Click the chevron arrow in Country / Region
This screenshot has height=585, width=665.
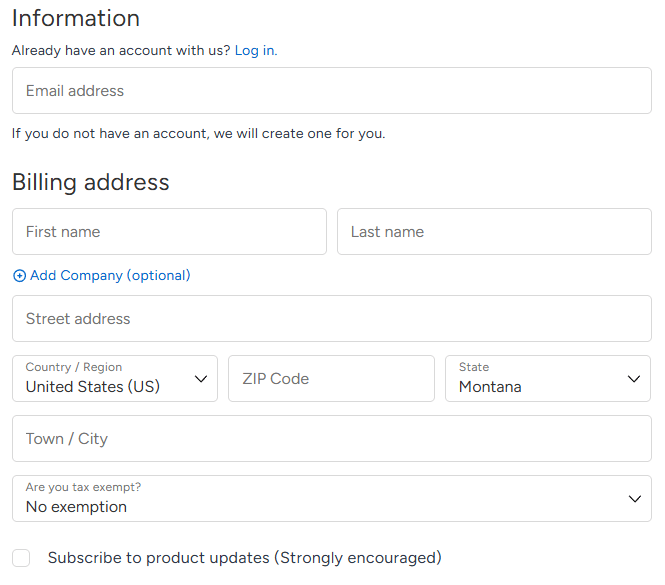201,379
